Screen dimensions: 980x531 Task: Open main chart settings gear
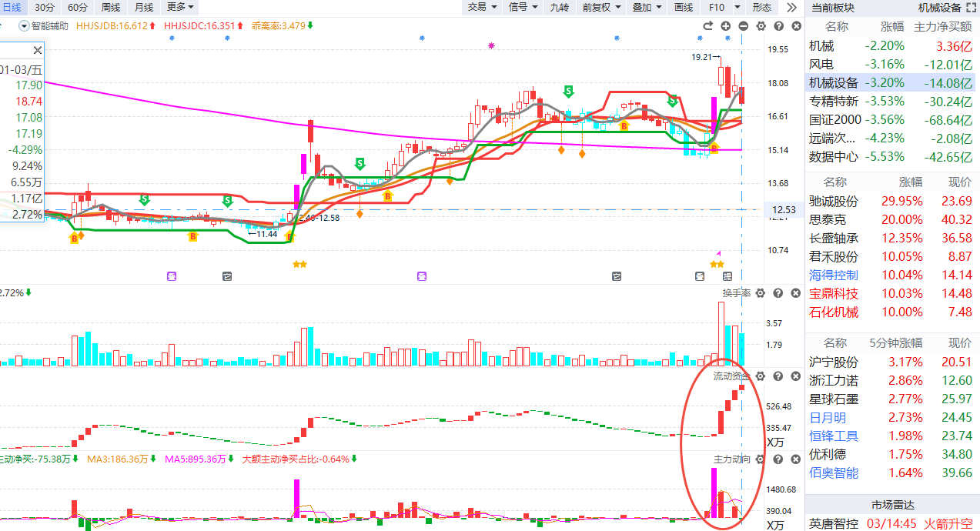pyautogui.click(x=761, y=26)
